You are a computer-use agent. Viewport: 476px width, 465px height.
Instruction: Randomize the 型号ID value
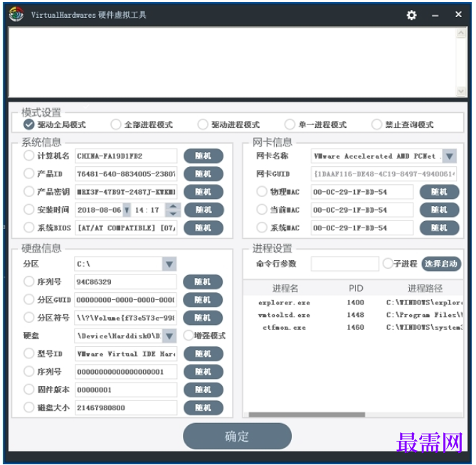point(203,353)
